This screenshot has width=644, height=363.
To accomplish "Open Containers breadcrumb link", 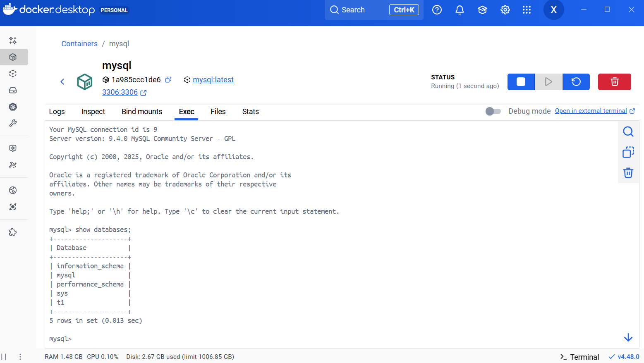I will (x=79, y=44).
